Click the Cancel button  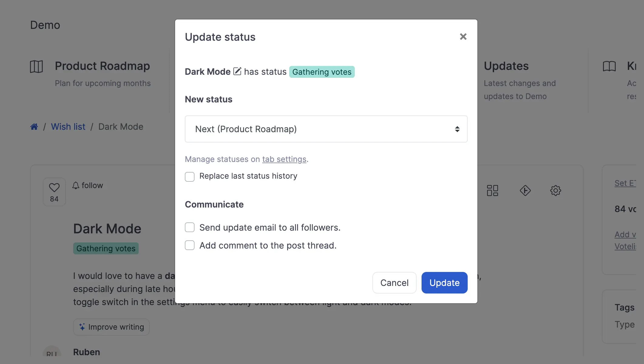pyautogui.click(x=394, y=283)
